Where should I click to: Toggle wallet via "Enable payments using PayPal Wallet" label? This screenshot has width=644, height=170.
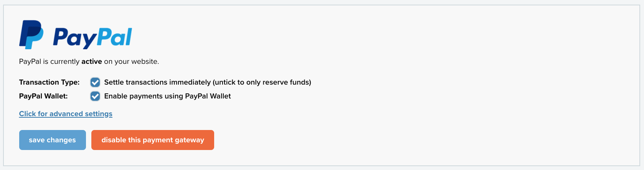coord(167,96)
